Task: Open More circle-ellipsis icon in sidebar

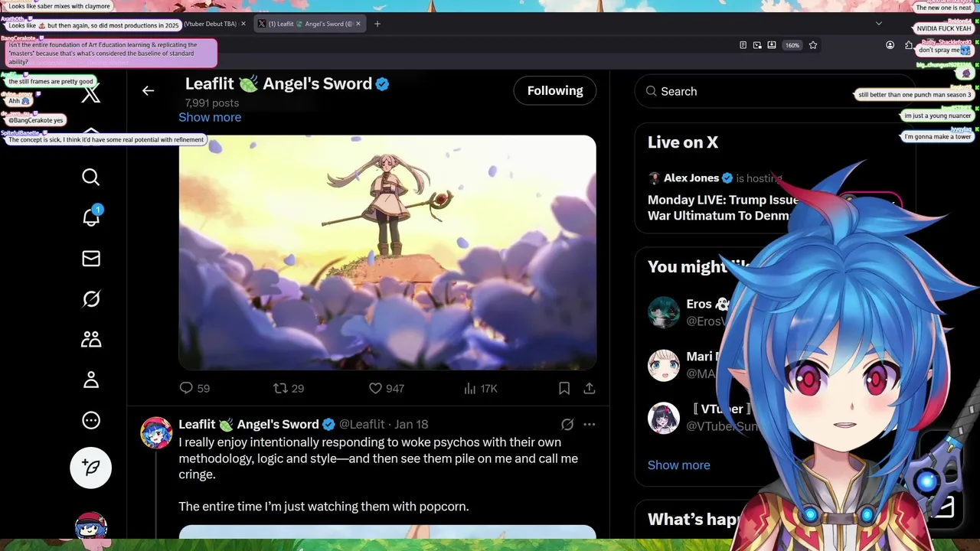Action: click(90, 420)
